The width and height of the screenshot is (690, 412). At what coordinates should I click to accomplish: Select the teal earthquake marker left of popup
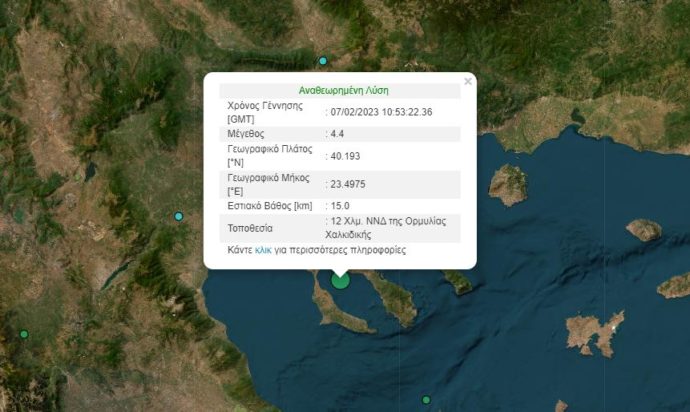click(x=179, y=216)
